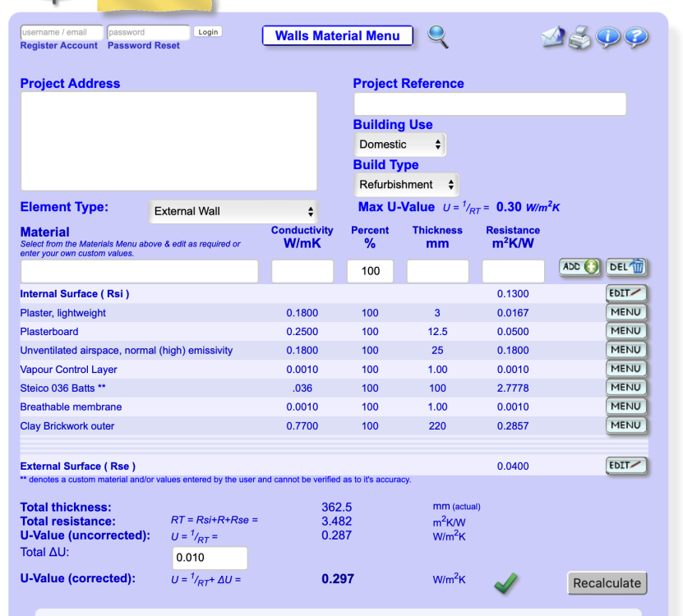Image resolution: width=683 pixels, height=616 pixels.
Task: Click the email envelope icon
Action: [x=553, y=37]
